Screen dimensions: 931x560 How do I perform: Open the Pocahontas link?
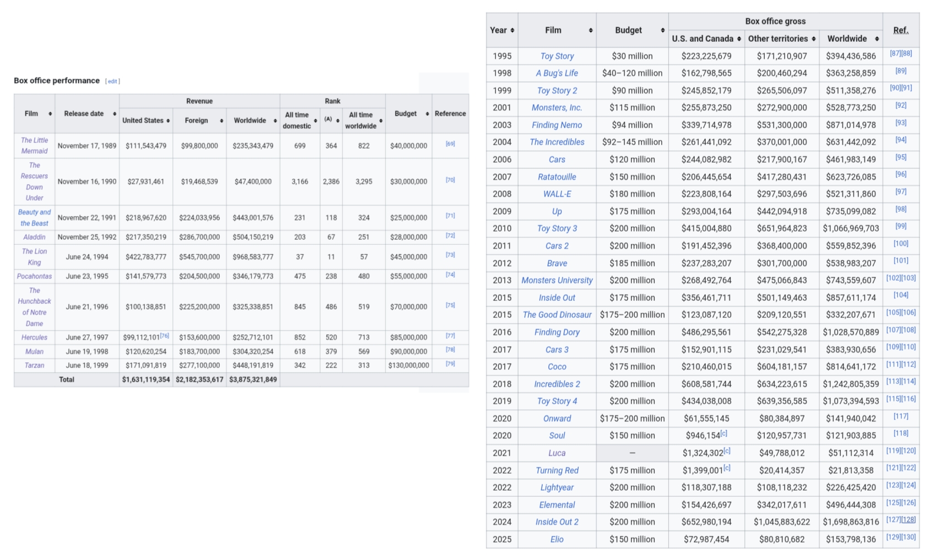click(34, 276)
